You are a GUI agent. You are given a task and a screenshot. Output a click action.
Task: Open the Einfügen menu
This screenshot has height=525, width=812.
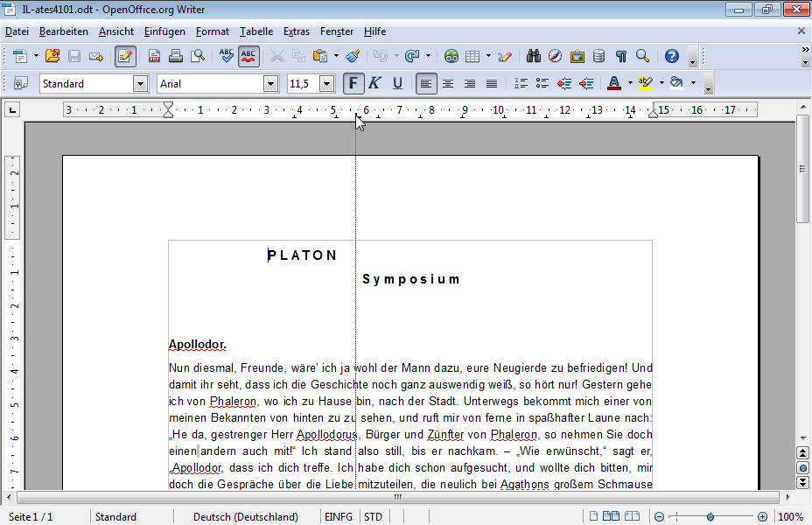(164, 31)
